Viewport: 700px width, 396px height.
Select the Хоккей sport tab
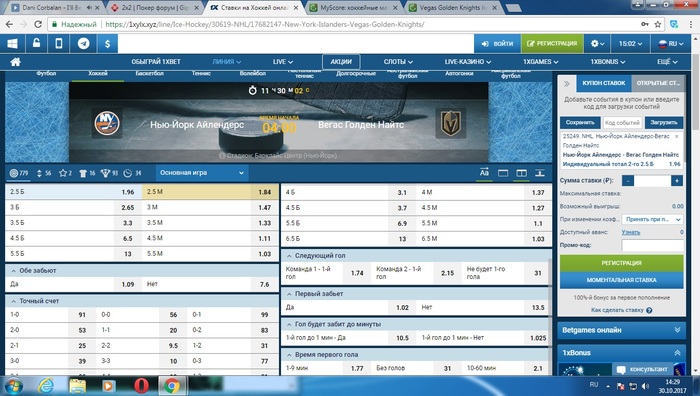98,74
